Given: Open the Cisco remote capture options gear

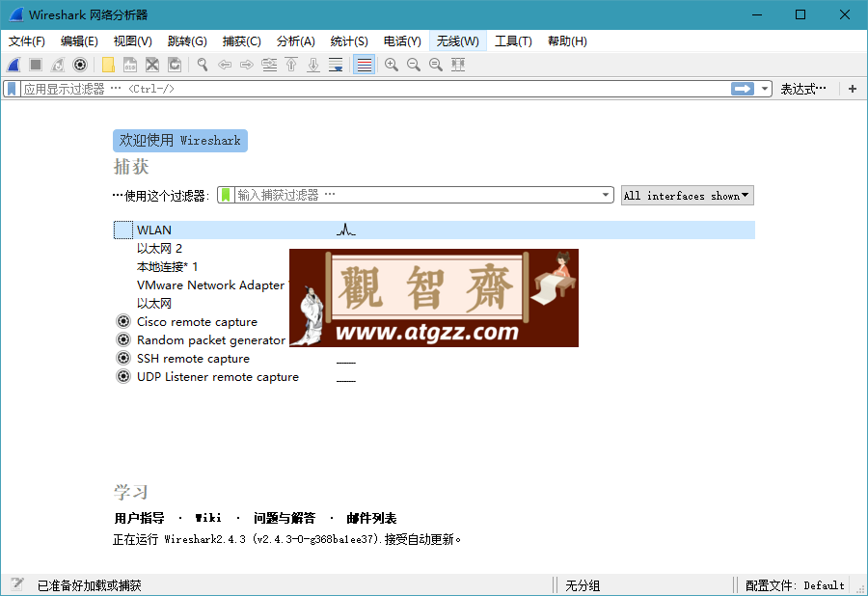Looking at the screenshot, I should 122,321.
